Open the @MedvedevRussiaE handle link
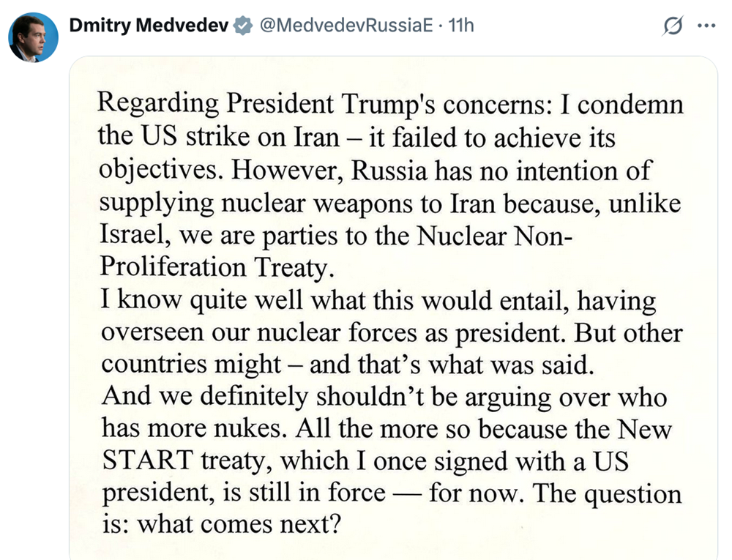 (346, 25)
